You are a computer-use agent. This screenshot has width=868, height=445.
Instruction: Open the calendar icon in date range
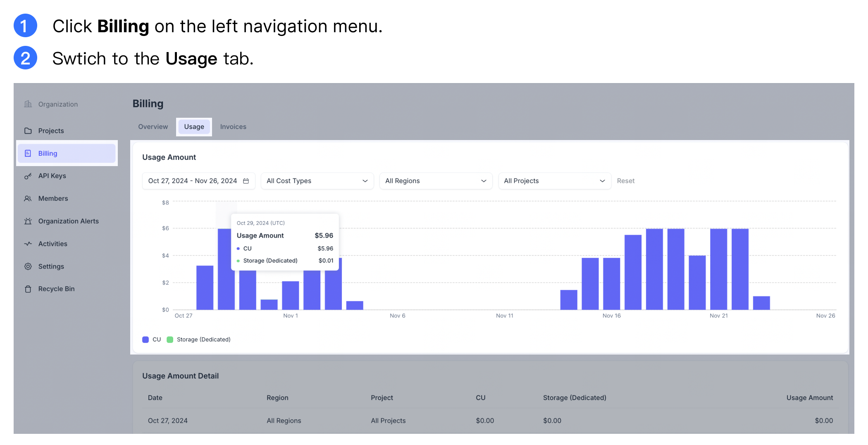246,181
